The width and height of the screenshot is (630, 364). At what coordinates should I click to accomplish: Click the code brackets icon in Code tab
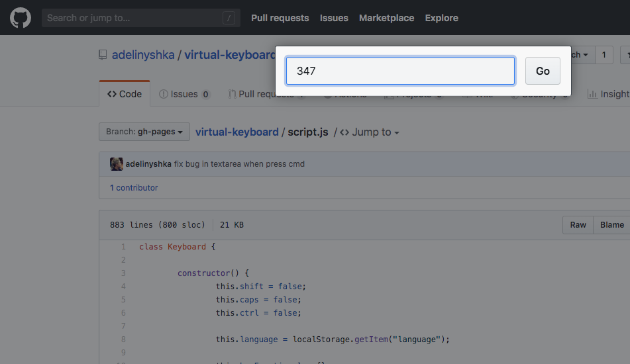tap(112, 94)
